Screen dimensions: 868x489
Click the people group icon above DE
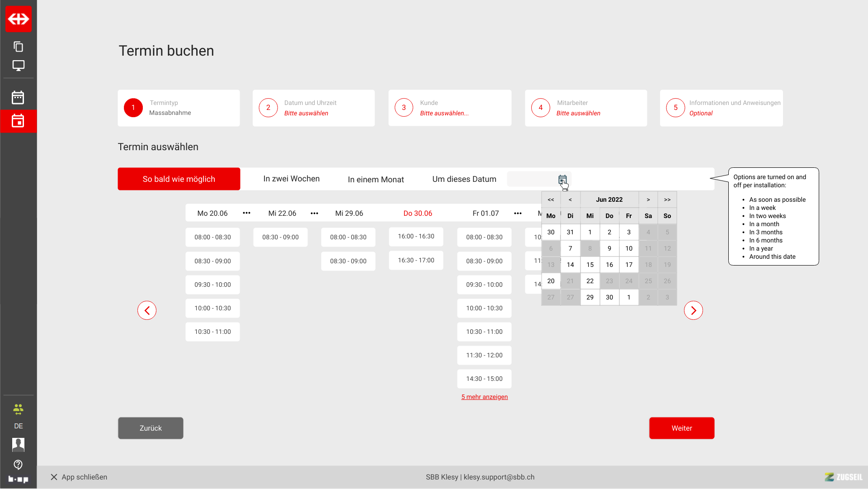(18, 409)
